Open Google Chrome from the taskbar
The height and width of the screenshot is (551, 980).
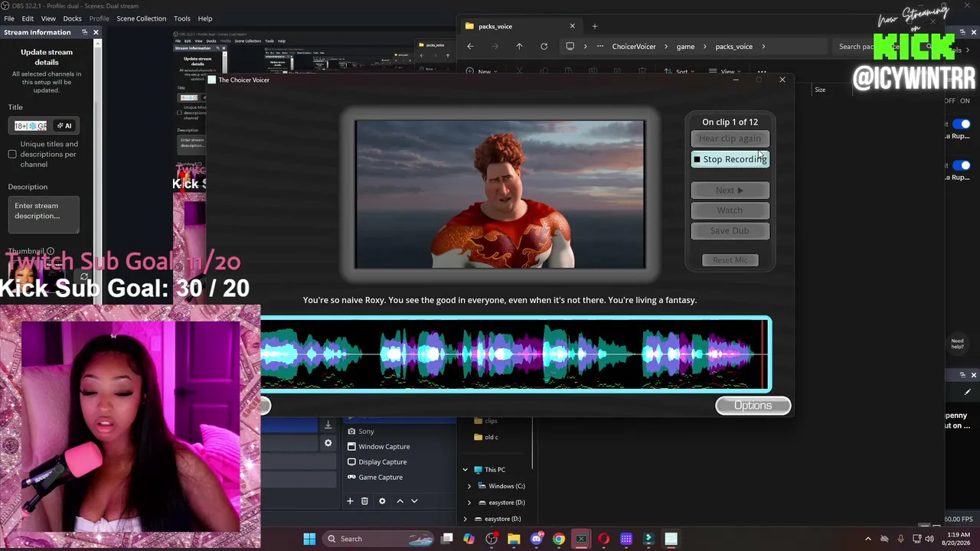(559, 539)
